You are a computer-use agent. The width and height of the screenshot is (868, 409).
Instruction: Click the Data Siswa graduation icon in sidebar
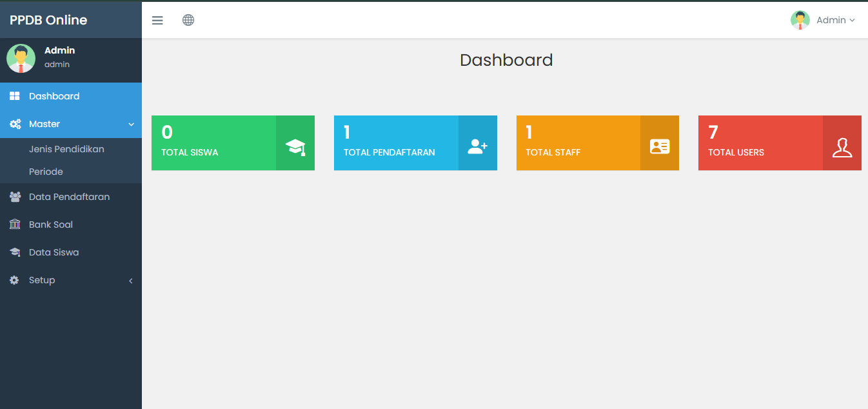[15, 252]
